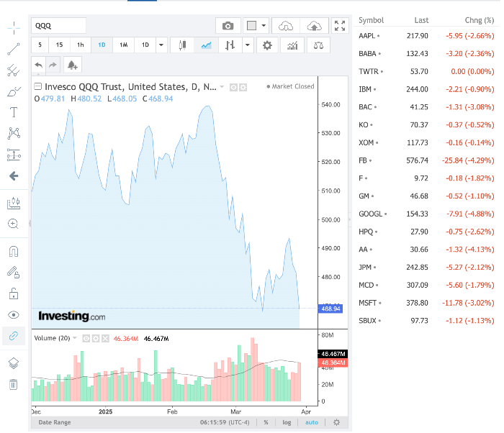Viewport: 504px width, 433px height.
Task: Select the 15 minute interval
Action: pyautogui.click(x=60, y=45)
